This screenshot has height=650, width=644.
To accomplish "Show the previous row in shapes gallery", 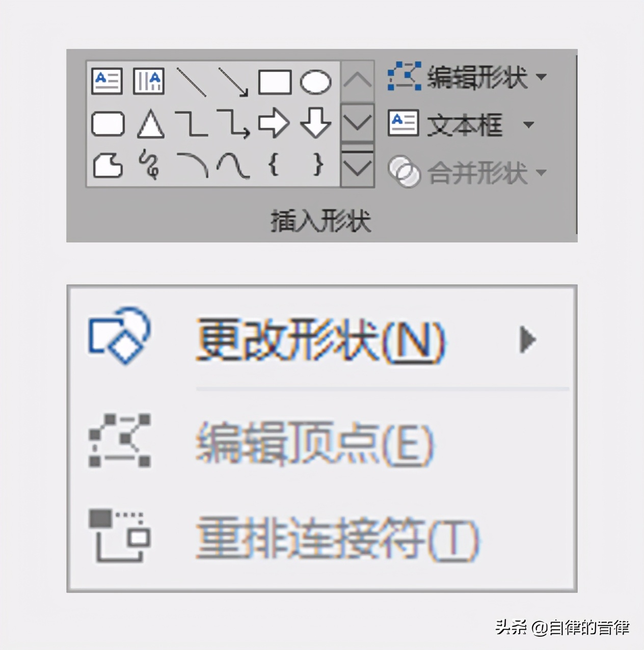I will [x=358, y=81].
